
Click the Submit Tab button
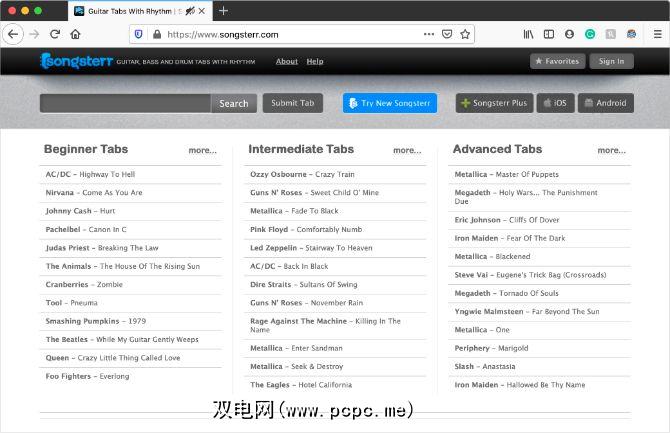pos(293,103)
